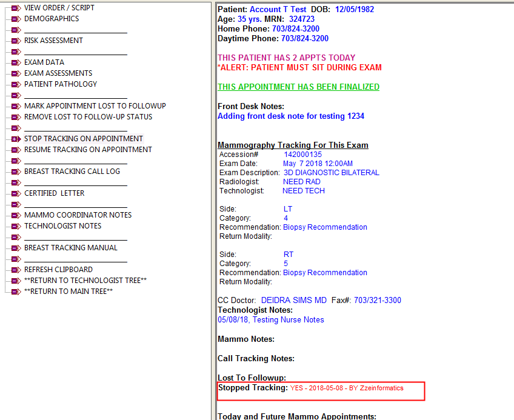Expand the STOP TRACKING ON APPOINTMENT node icon
This screenshot has width=514, height=420.
pos(16,139)
